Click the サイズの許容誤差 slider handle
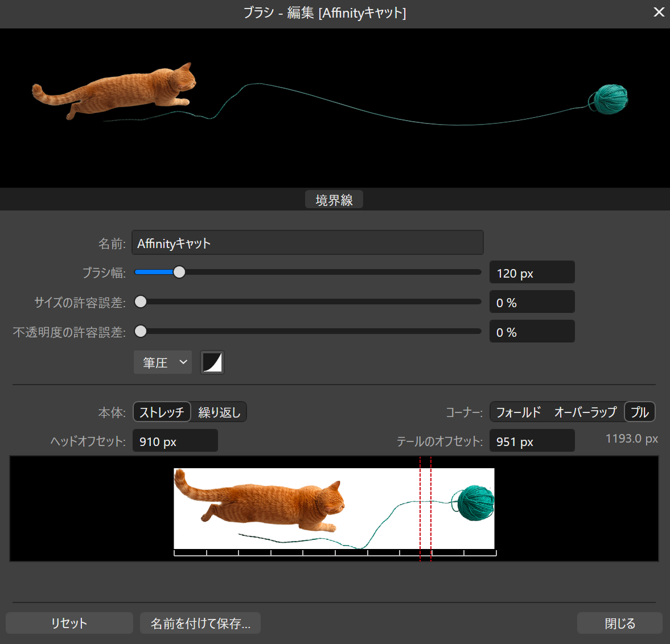670x644 pixels. point(141,302)
